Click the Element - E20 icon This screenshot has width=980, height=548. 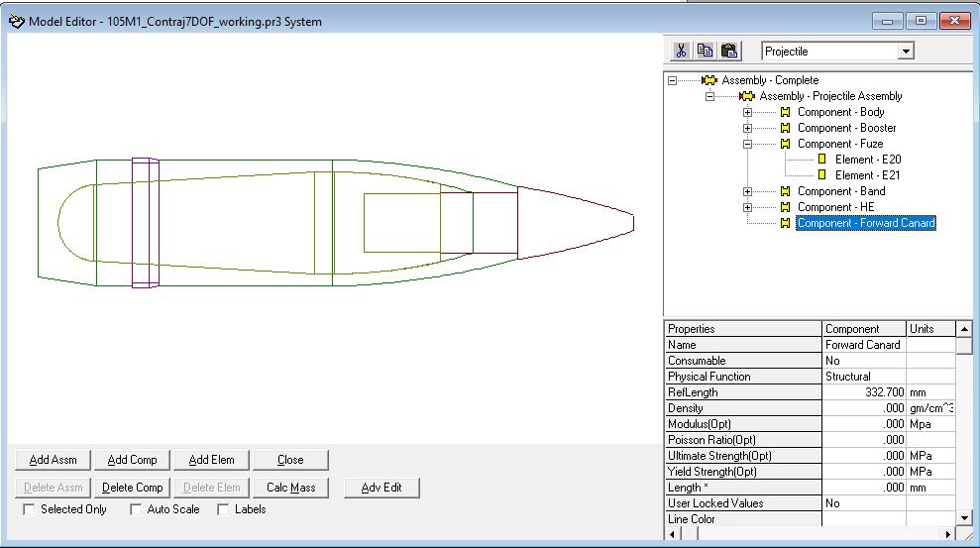pos(821,160)
